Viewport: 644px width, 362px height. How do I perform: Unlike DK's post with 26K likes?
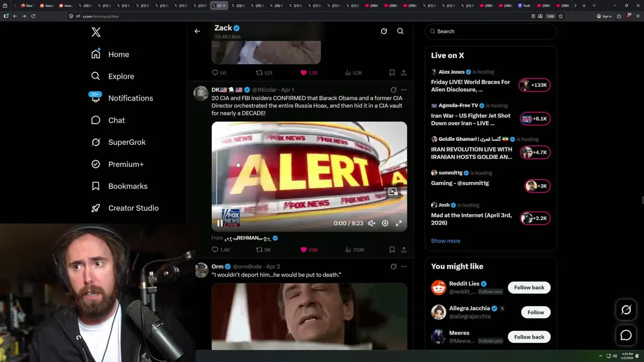coord(309,250)
